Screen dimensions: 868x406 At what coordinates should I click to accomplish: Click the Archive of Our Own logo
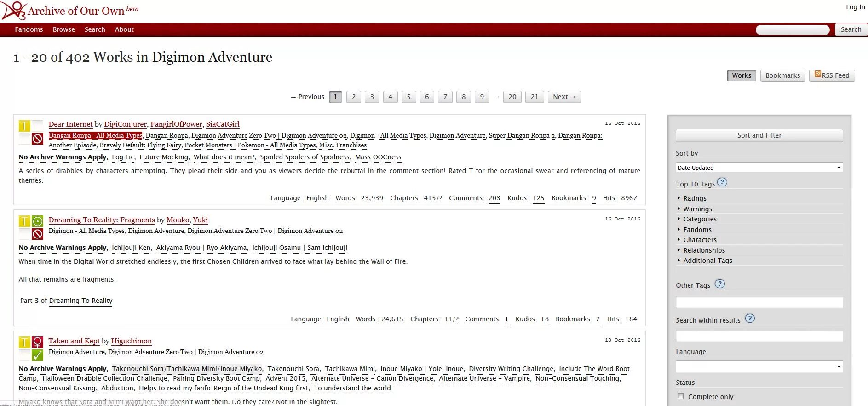14,11
